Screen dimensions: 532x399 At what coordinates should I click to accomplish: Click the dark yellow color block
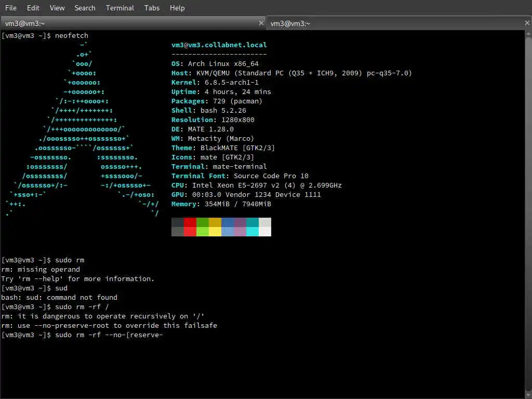[x=215, y=222]
